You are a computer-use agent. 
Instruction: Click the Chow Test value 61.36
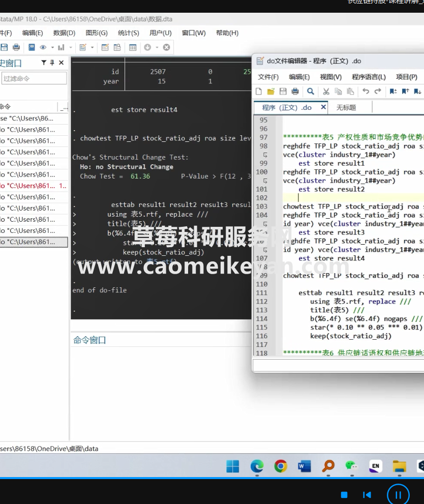140,176
